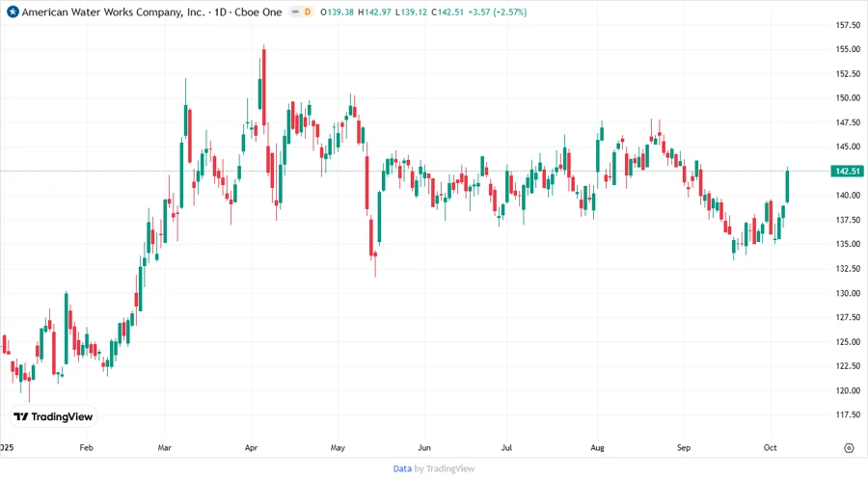The image size is (868, 480).
Task: Click the 117.50 level on price scale
Action: click(x=848, y=414)
